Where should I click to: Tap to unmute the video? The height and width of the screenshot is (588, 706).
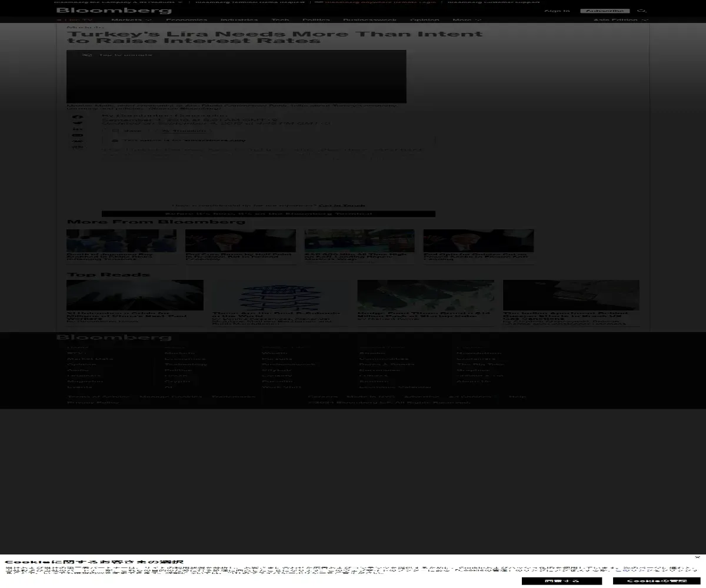tap(118, 55)
